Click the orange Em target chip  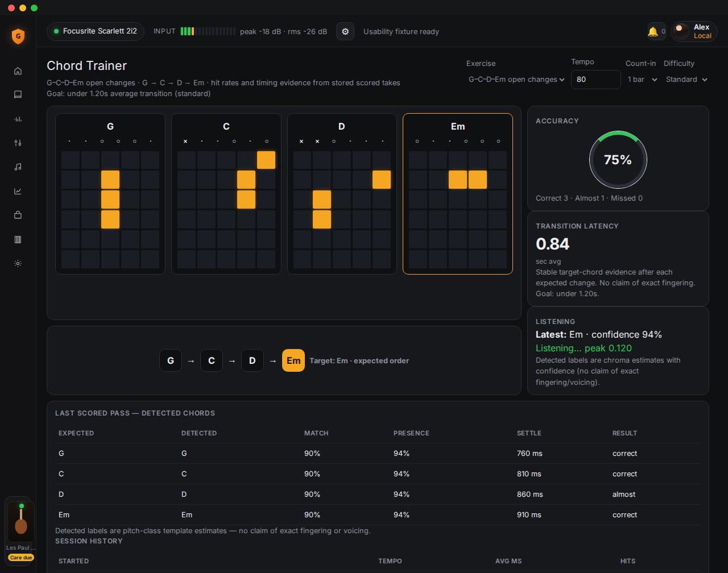click(293, 360)
